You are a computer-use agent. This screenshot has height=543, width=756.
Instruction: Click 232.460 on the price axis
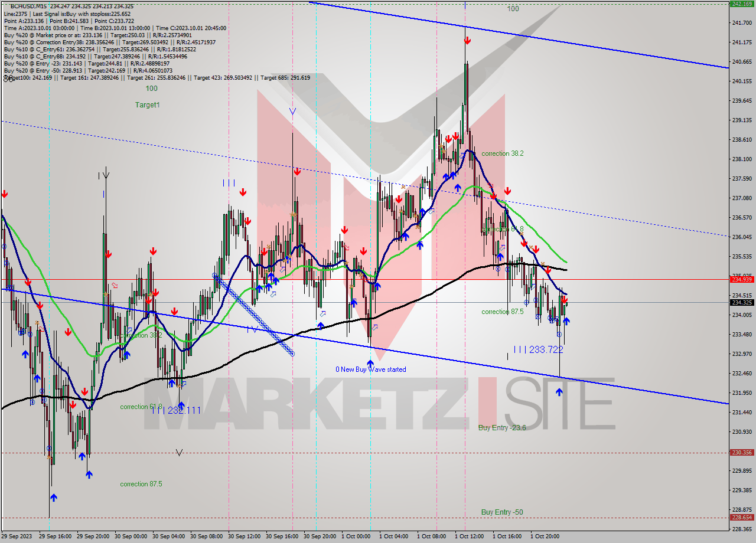[x=742, y=374]
